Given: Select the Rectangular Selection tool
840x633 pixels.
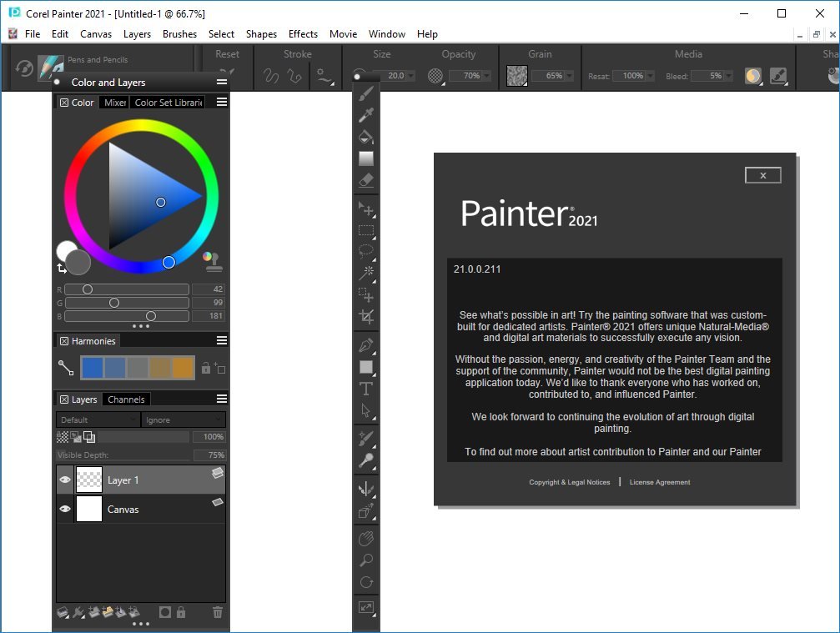Looking at the screenshot, I should [x=366, y=231].
